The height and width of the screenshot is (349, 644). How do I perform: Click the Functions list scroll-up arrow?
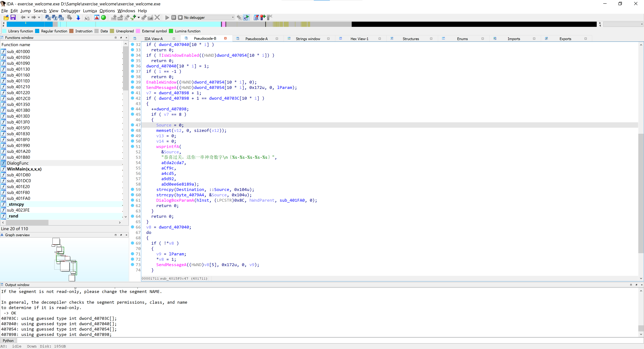[126, 44]
